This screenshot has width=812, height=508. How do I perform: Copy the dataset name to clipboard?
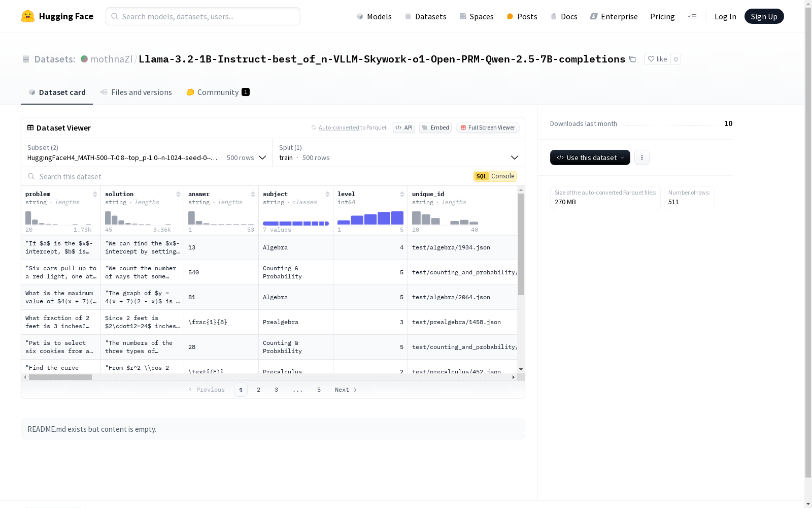click(x=632, y=59)
